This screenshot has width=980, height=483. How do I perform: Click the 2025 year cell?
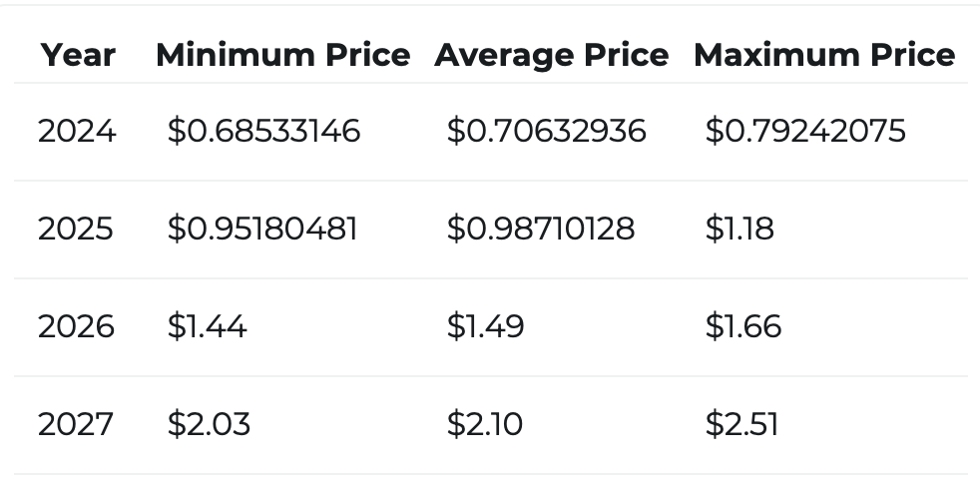76,229
